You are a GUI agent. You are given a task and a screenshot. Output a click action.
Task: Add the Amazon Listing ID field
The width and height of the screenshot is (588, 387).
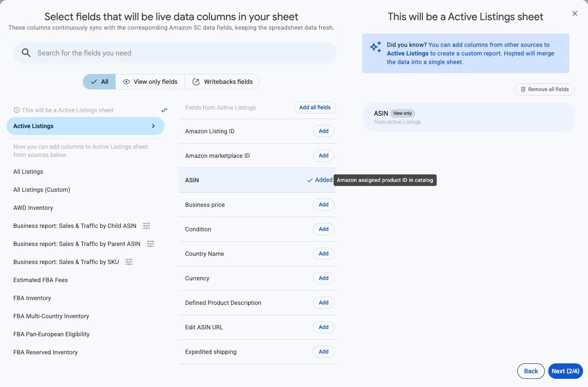point(324,131)
